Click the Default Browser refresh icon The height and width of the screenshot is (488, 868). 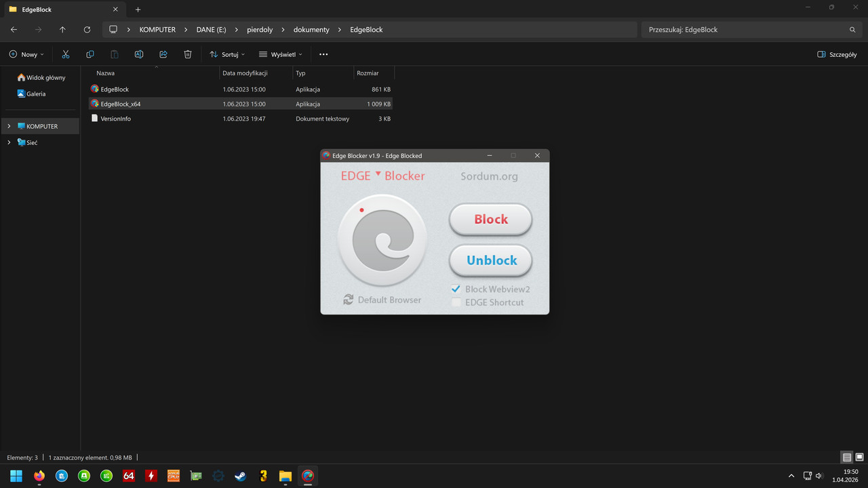[348, 300]
